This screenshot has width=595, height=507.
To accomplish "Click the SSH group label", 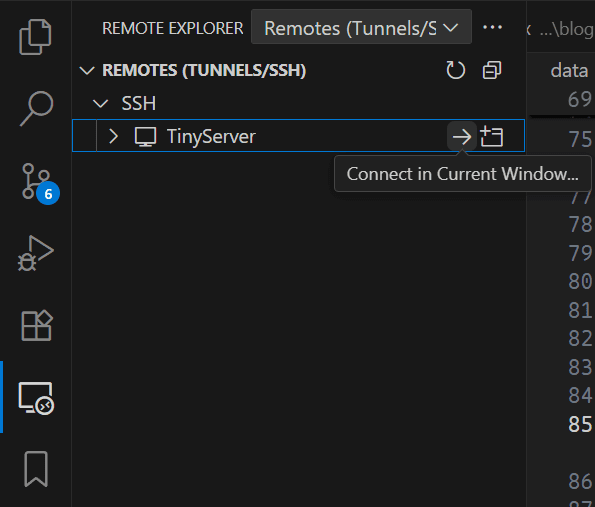I will (139, 103).
